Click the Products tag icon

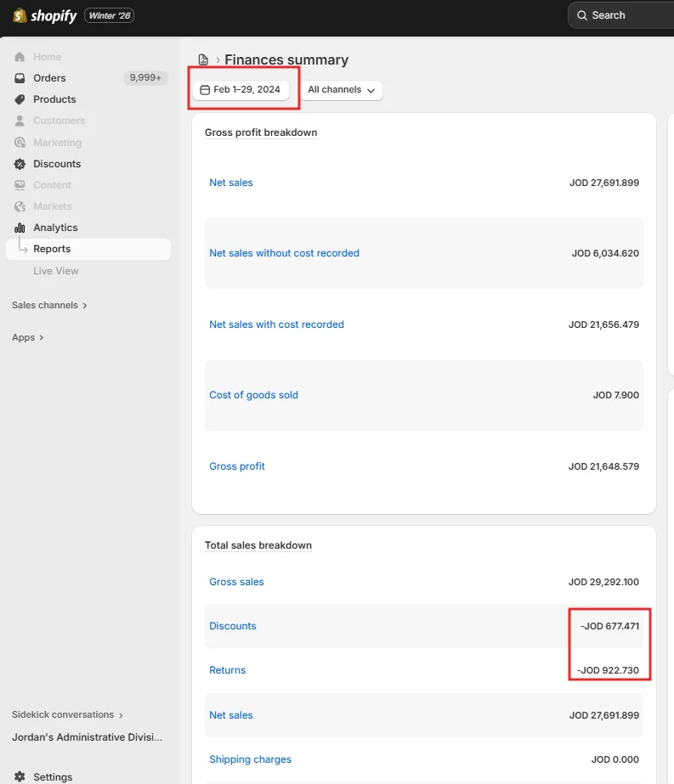[19, 99]
